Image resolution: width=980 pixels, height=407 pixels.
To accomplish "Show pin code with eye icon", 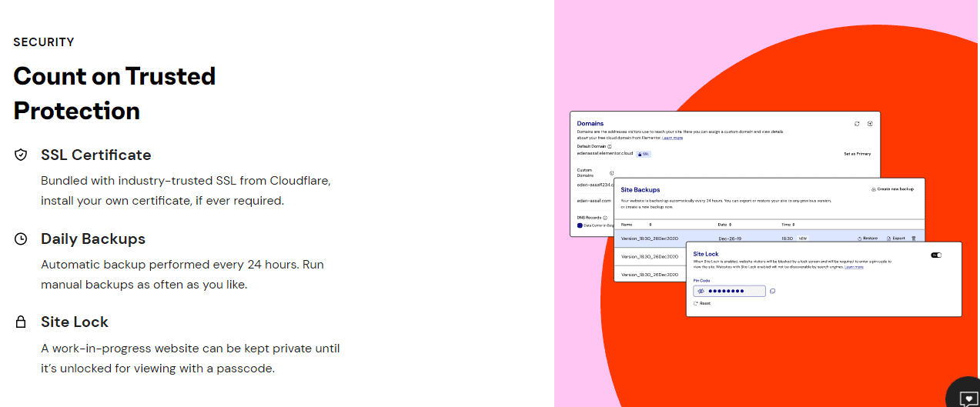I will (701, 292).
